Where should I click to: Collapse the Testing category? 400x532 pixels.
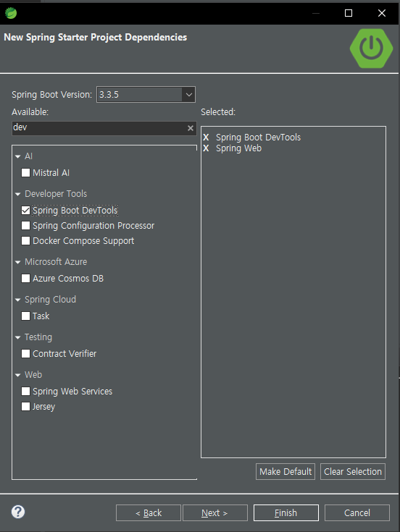pos(17,337)
